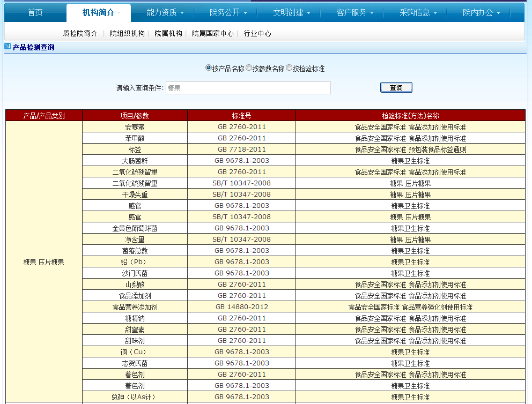Click the 糖精钠 parameter cell
The height and width of the screenshot is (404, 532).
[135, 318]
